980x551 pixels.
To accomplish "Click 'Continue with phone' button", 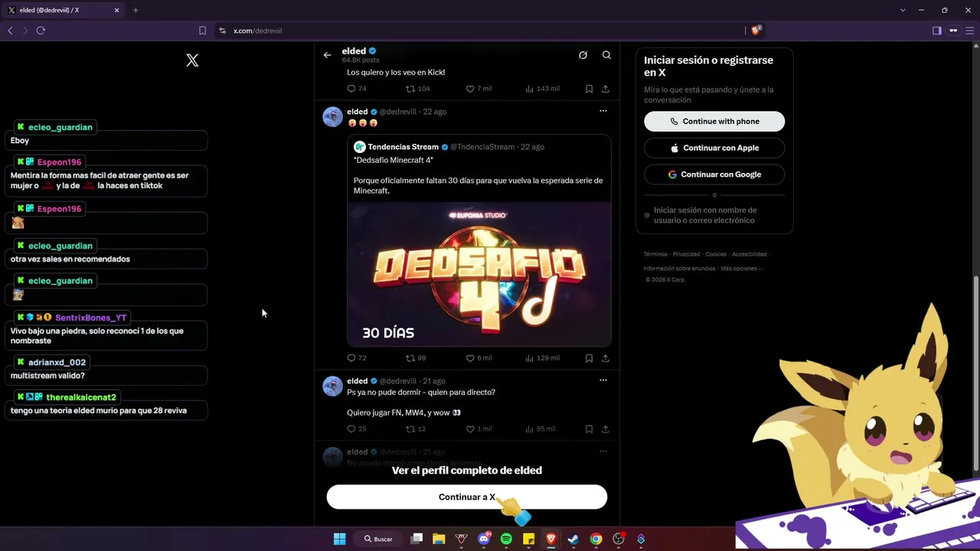I will click(714, 121).
